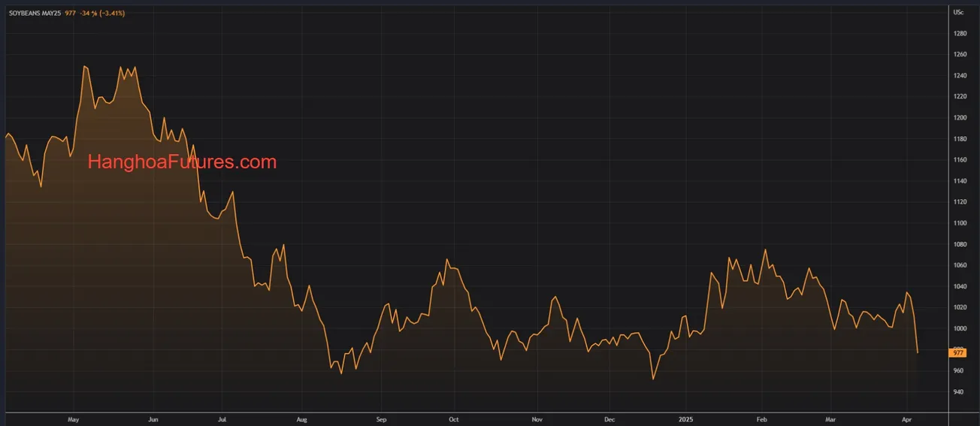This screenshot has width=980, height=426.
Task: Select the Dec label on time axis
Action: pyautogui.click(x=609, y=418)
